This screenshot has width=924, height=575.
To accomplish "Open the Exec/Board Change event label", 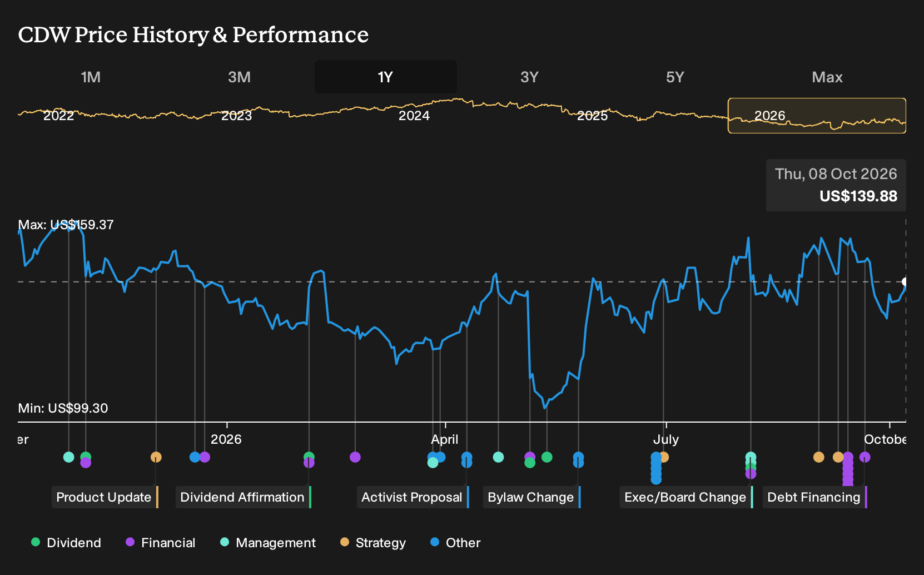I will (x=687, y=497).
